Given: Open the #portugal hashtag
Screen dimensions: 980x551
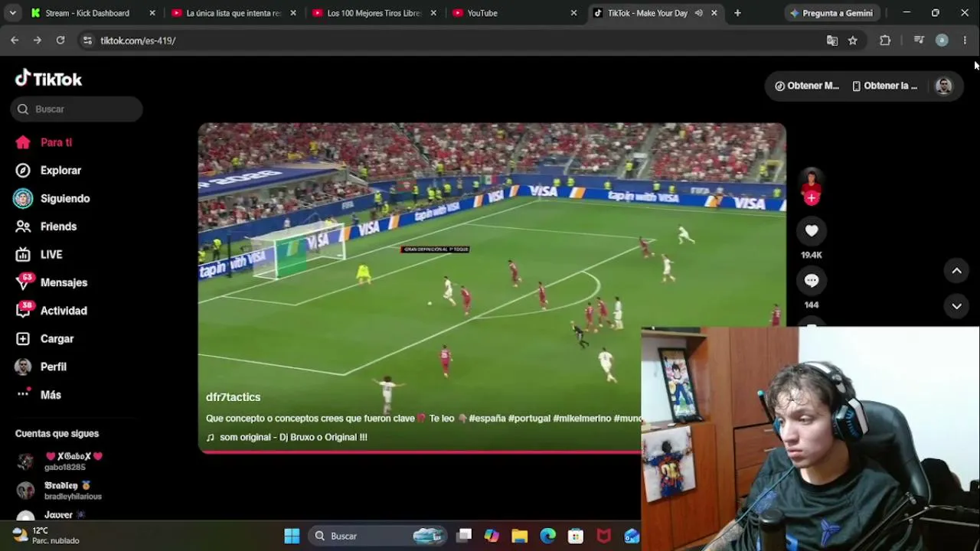Looking at the screenshot, I should (529, 419).
